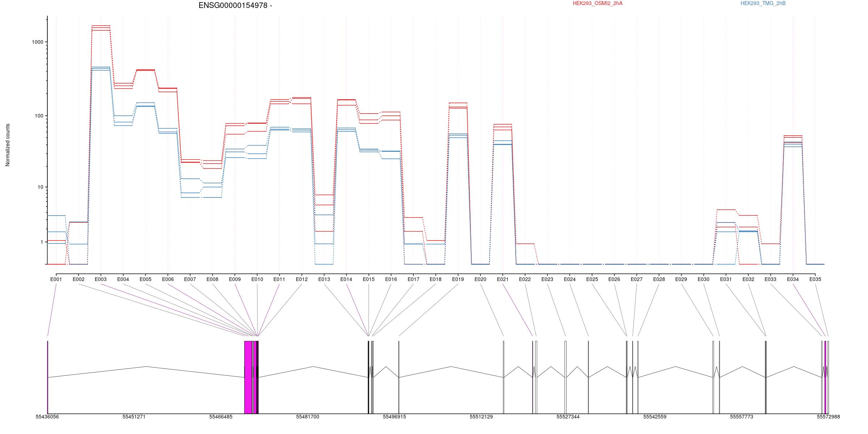This screenshot has width=868, height=434.
Task: Click exon label E029
Action: (681, 279)
